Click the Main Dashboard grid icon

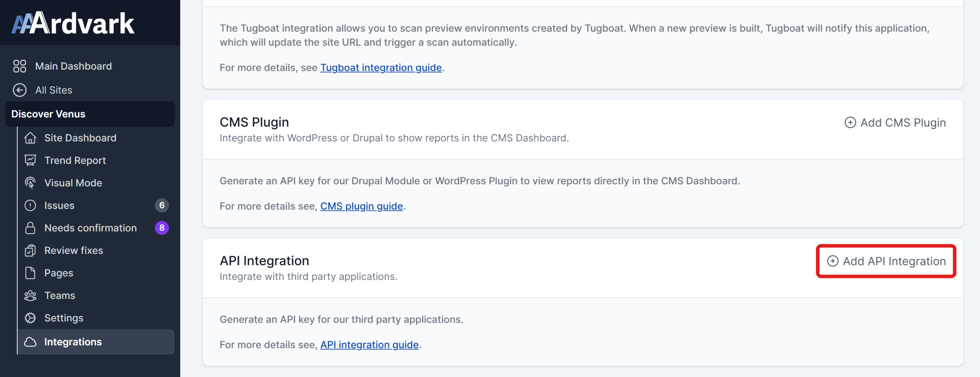pyautogui.click(x=20, y=66)
